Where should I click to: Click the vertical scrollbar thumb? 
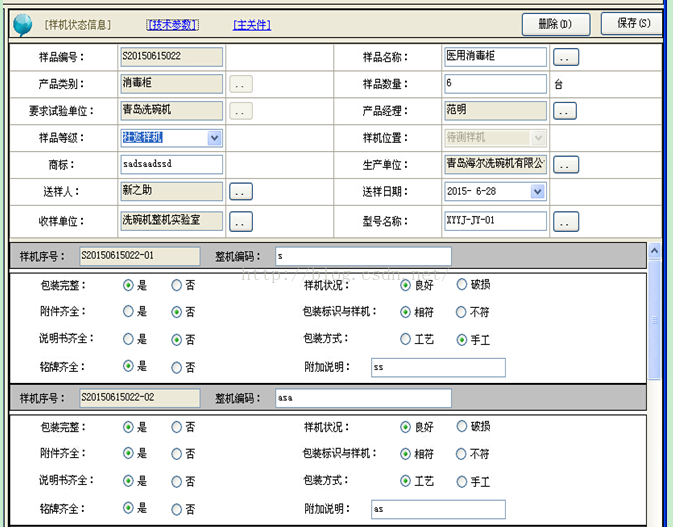tap(654, 320)
